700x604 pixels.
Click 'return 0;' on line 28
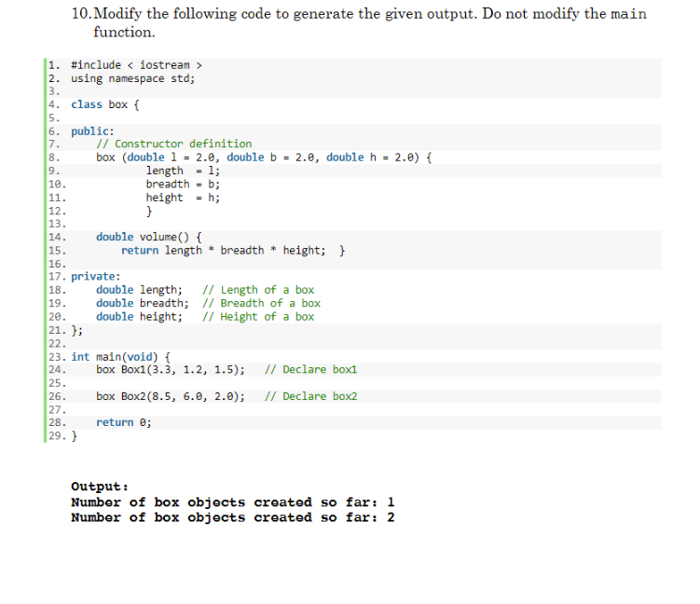[x=124, y=423]
